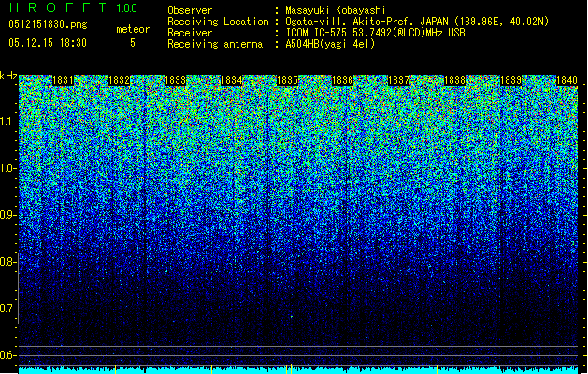
Task: Click the 0.9 frequency axis label
Action: click(x=7, y=215)
